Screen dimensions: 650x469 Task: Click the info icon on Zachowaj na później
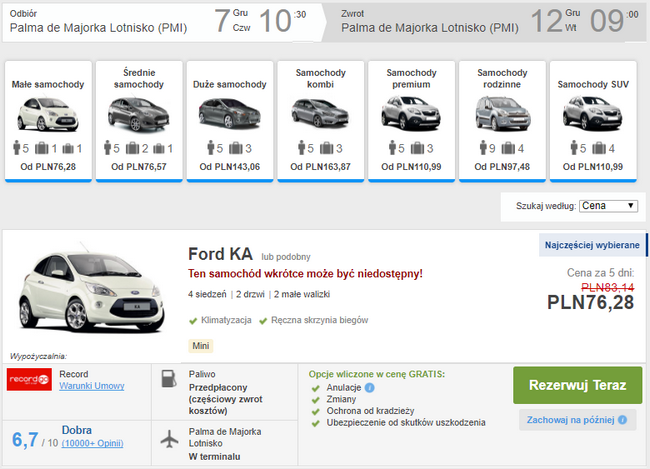point(622,420)
